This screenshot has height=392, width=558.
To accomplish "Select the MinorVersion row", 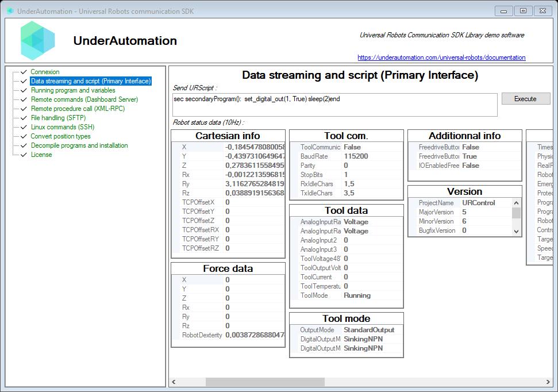I will [x=460, y=221].
